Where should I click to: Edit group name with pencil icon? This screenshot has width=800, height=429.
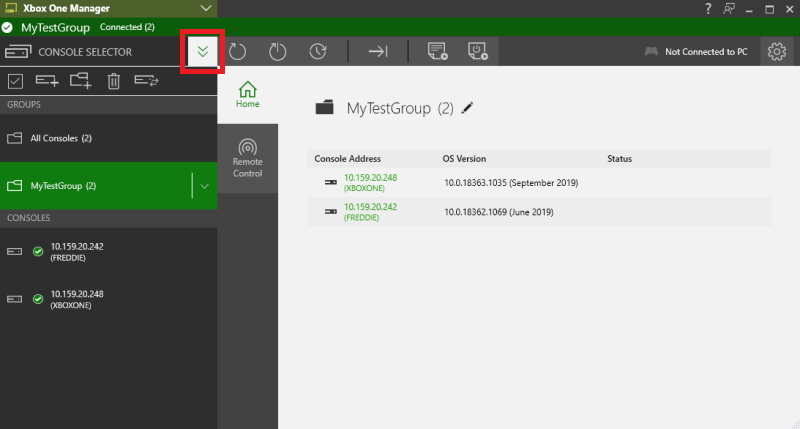(x=467, y=108)
